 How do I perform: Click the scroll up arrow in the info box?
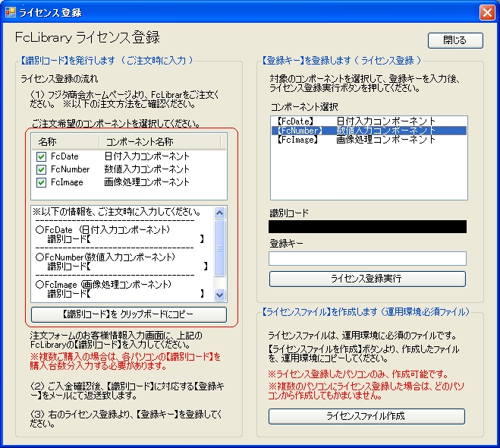tap(220, 213)
